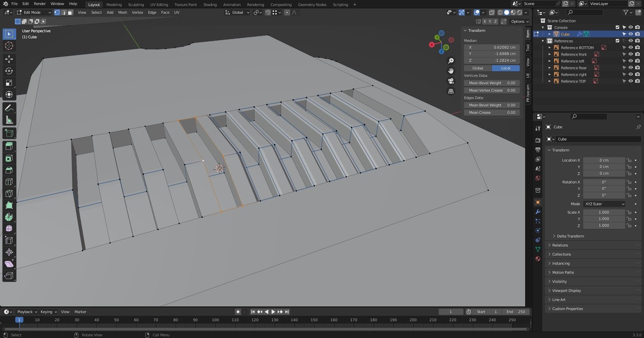The image size is (644, 338).
Task: Hide the Reference front object
Action: coord(630,54)
